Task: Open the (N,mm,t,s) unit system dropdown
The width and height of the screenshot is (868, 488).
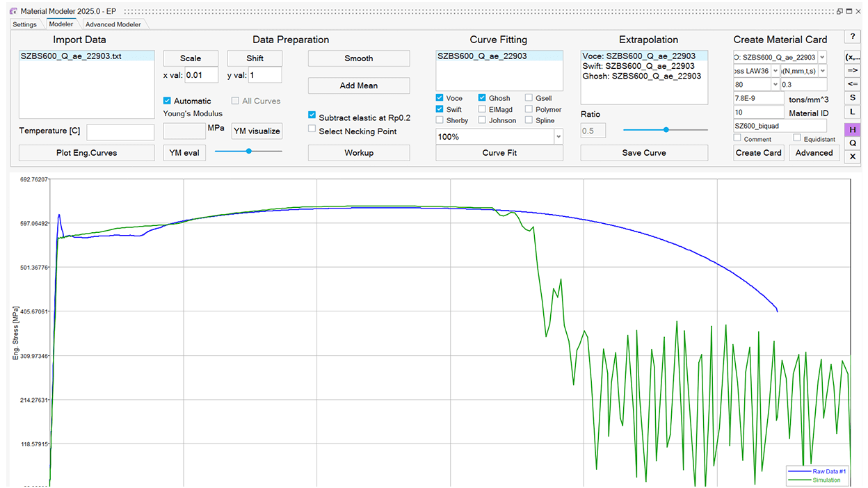Action: pyautogui.click(x=822, y=71)
